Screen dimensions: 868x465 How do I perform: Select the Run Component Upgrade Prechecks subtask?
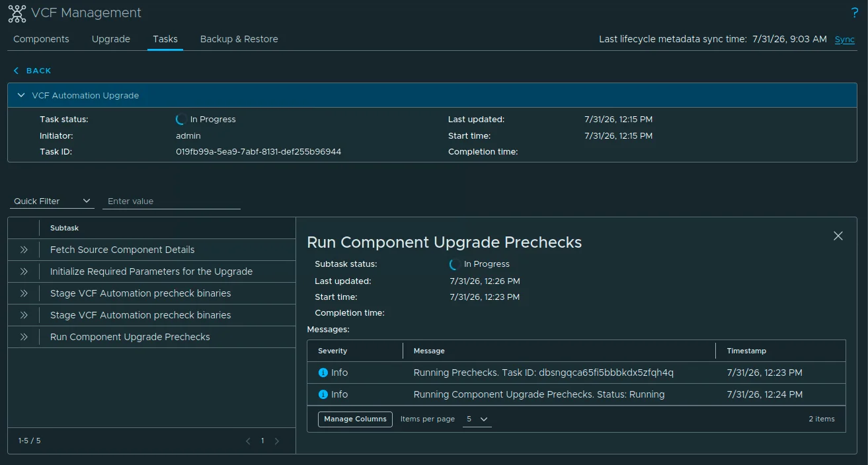point(130,337)
